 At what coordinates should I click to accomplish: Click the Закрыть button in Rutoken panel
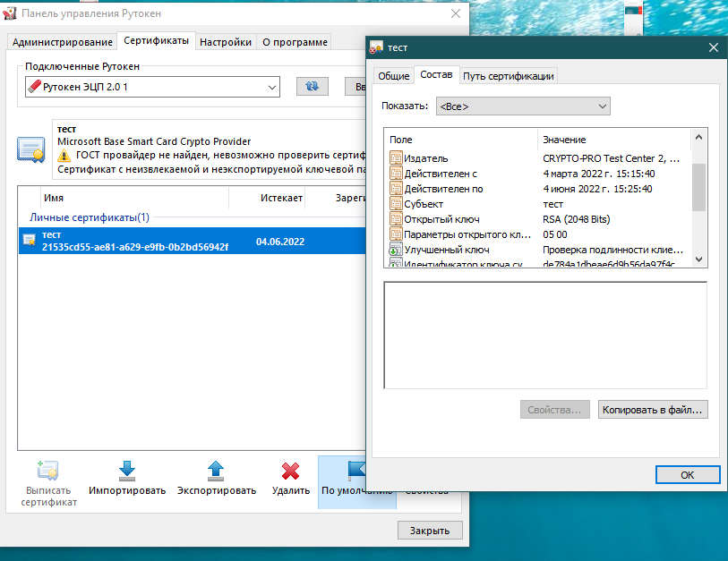point(430,531)
